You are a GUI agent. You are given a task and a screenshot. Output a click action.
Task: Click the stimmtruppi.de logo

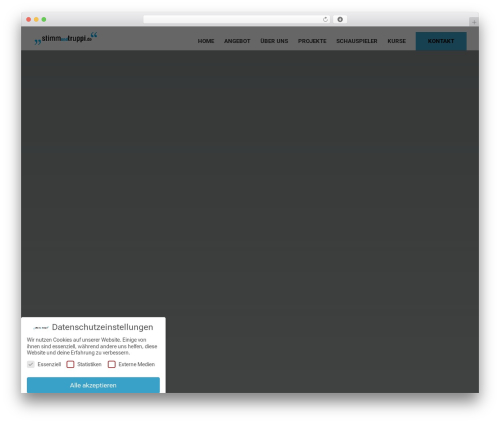click(66, 38)
